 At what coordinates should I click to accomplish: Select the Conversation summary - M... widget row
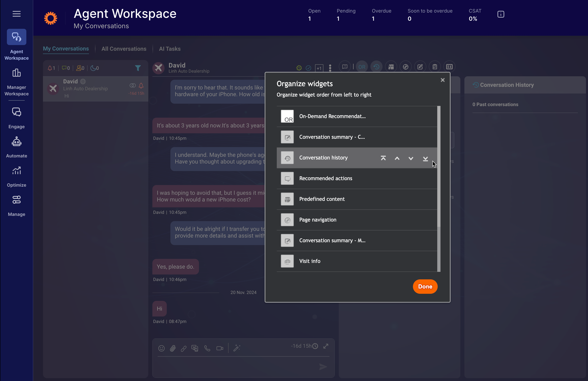tap(357, 240)
